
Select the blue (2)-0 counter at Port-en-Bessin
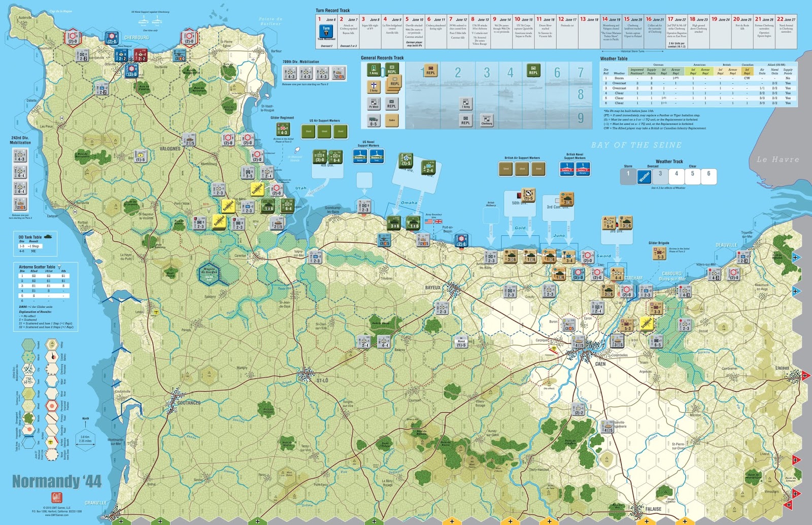click(x=461, y=240)
